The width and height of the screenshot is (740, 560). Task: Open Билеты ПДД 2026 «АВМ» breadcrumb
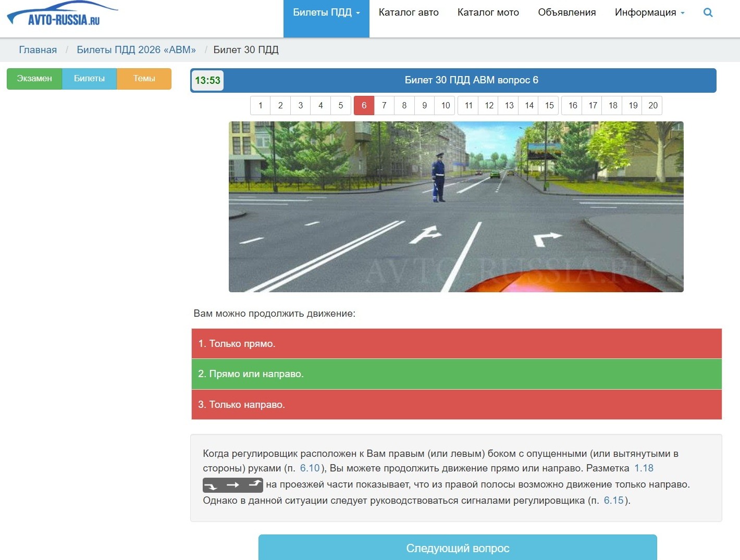(137, 50)
